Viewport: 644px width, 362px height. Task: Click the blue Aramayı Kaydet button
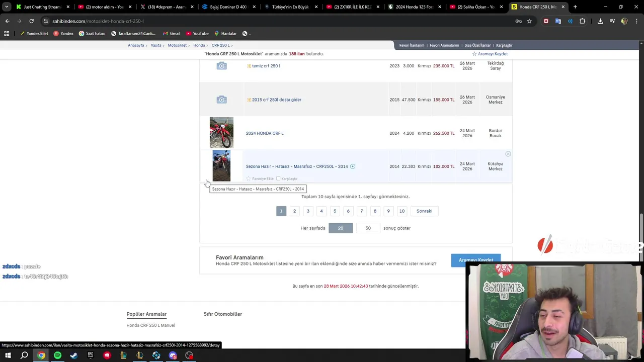click(x=476, y=260)
